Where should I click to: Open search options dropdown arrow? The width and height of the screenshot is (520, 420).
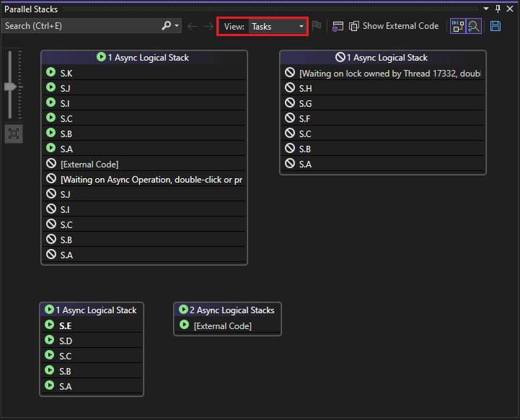click(177, 25)
